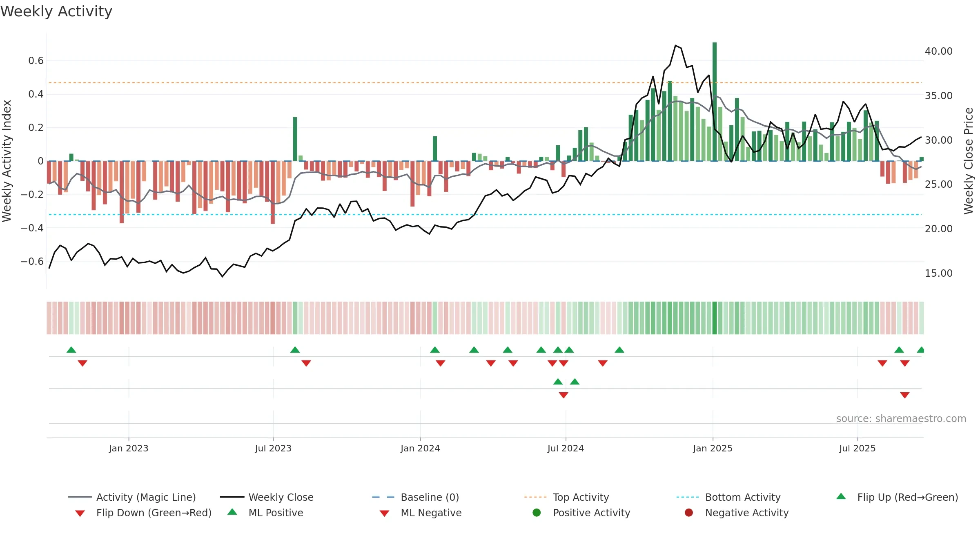Click the Negative Activity legend entry

tap(737, 513)
